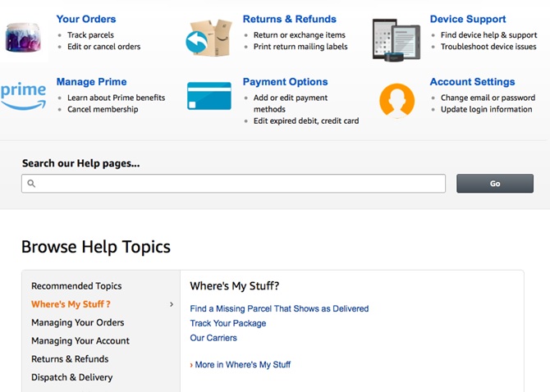
Task: Select Managing Your Orders topic
Action: click(x=77, y=322)
